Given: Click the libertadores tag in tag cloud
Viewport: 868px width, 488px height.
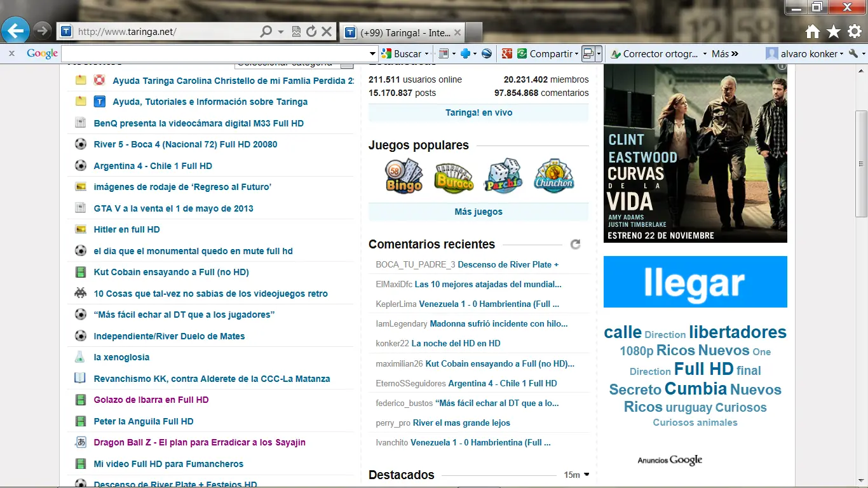Looking at the screenshot, I should click(x=738, y=332).
